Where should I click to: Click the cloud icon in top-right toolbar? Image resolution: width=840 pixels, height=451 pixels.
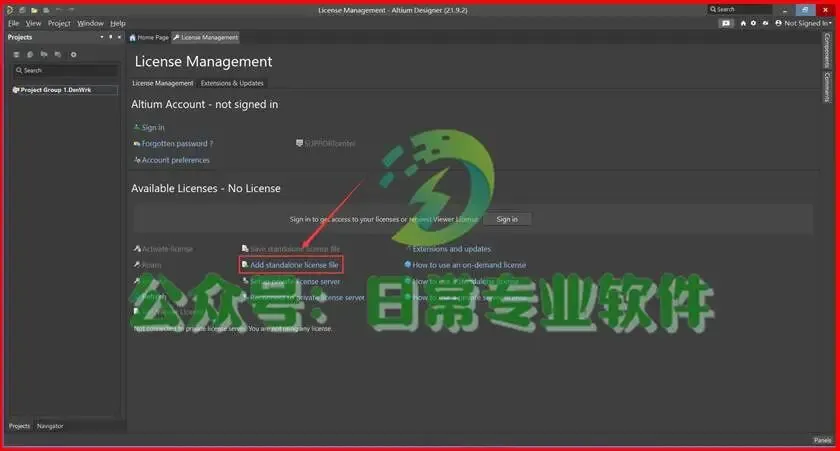[765, 23]
